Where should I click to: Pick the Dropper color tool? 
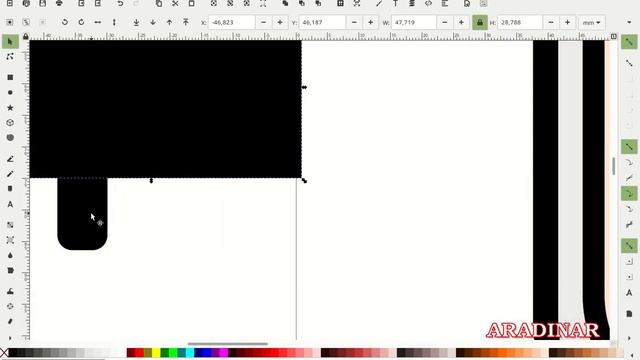coord(10,255)
